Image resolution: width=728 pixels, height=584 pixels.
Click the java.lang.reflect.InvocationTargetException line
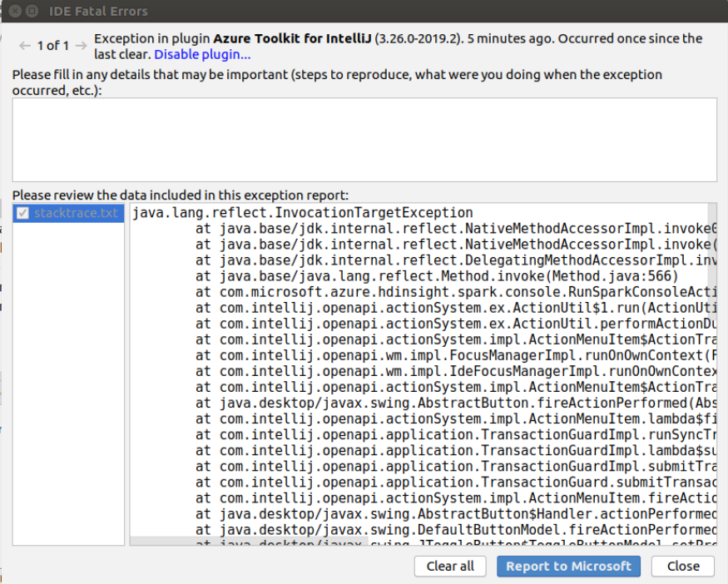[303, 213]
